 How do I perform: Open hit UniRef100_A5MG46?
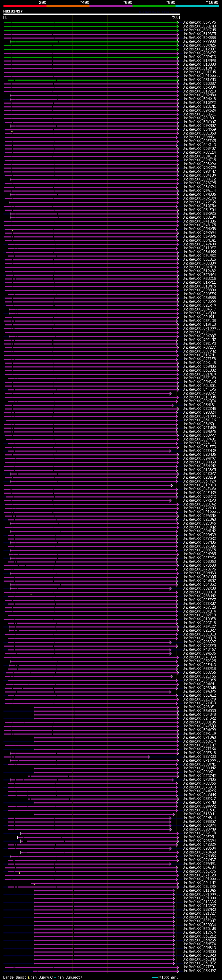tap(199, 382)
